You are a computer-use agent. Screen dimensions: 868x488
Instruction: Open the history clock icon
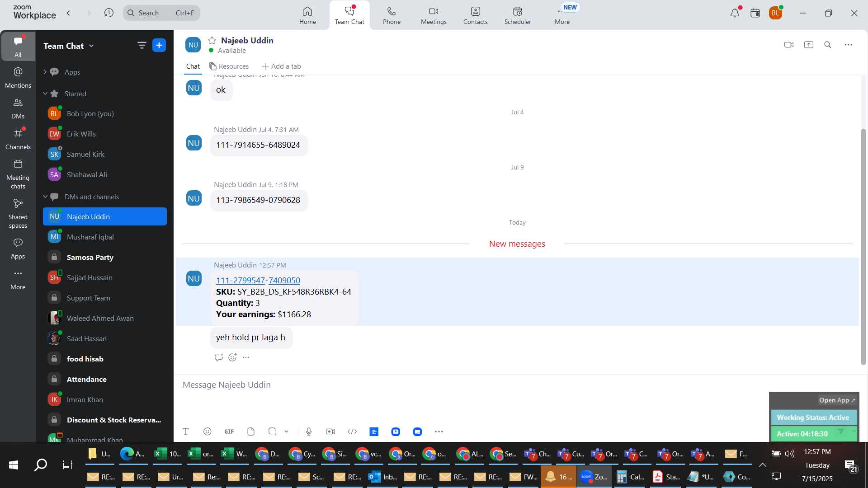109,13
